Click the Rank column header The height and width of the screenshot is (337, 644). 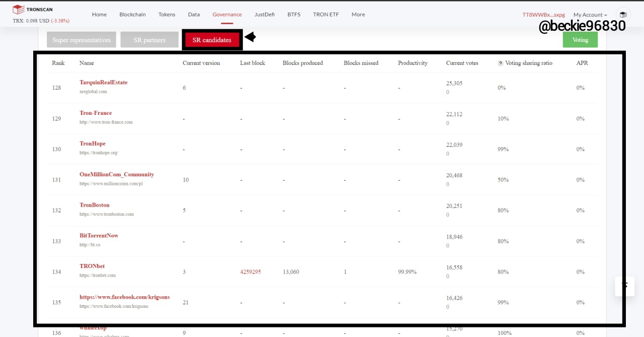tap(58, 63)
